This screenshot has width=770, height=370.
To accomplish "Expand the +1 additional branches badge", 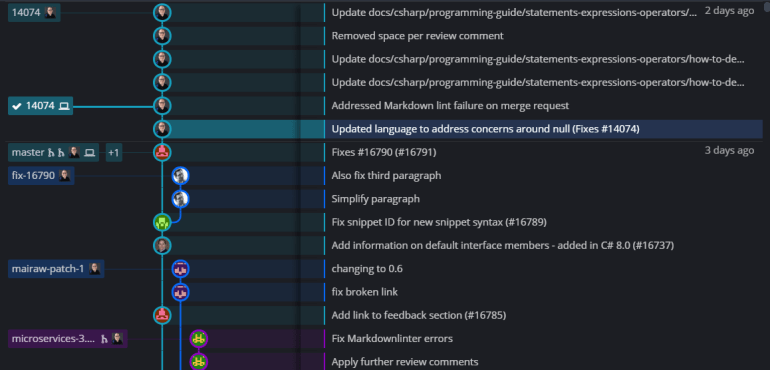I will pos(113,152).
